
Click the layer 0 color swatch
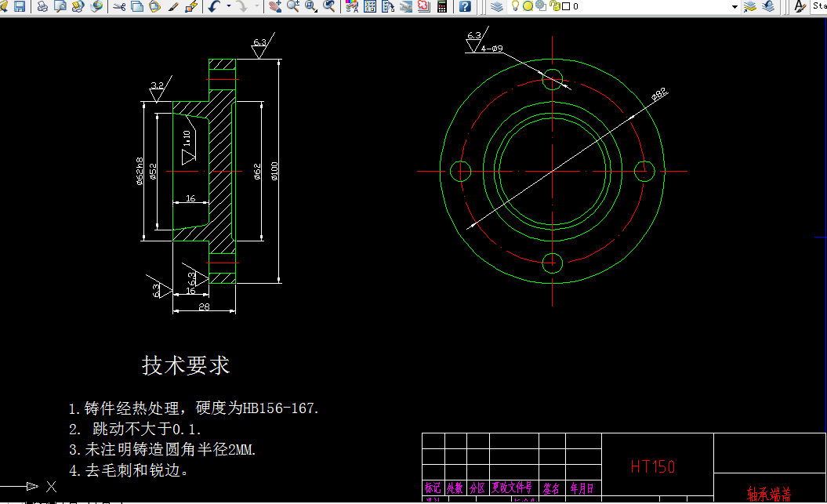click(x=564, y=6)
